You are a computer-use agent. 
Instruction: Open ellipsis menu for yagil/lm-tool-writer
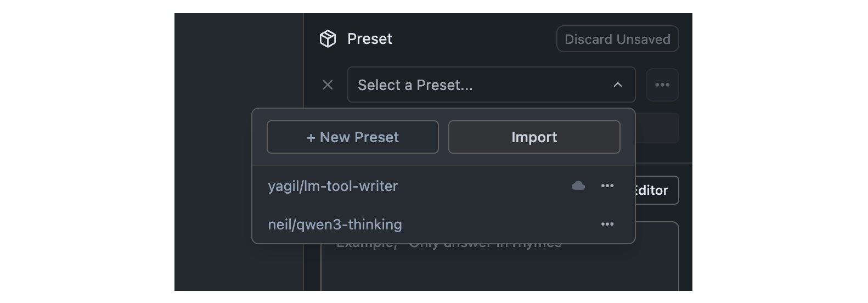(x=607, y=186)
